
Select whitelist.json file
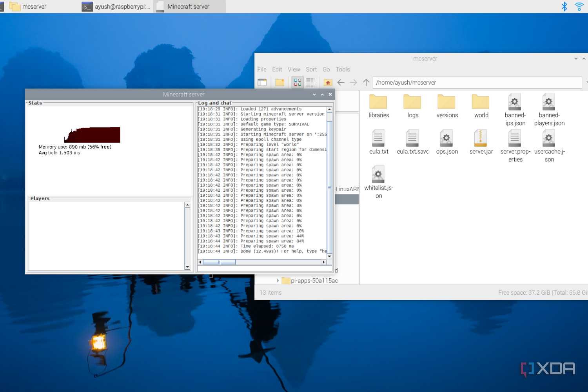tap(379, 182)
